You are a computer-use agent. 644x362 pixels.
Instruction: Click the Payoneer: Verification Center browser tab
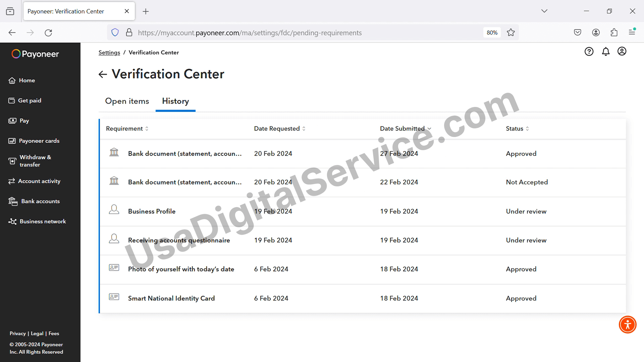(x=79, y=11)
